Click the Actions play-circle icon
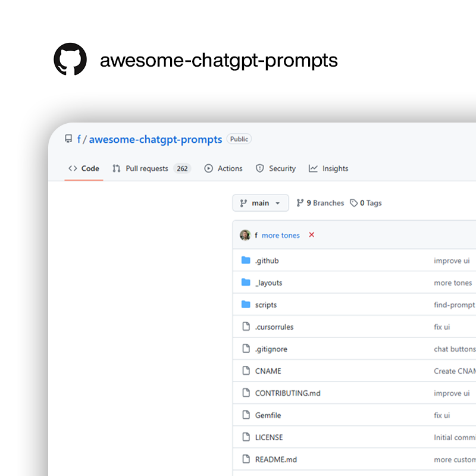The image size is (476, 476). pos(209,168)
